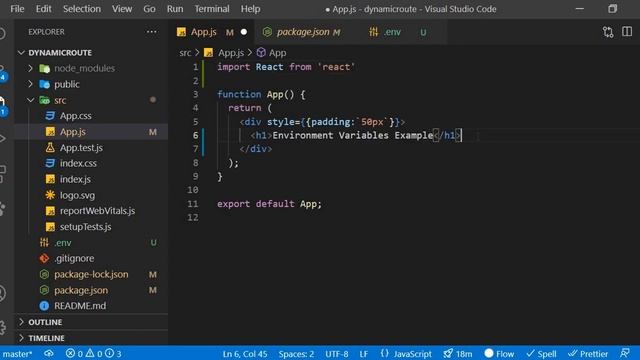Change indentation via Spaces: 2
The image size is (640, 360).
pyautogui.click(x=296, y=353)
